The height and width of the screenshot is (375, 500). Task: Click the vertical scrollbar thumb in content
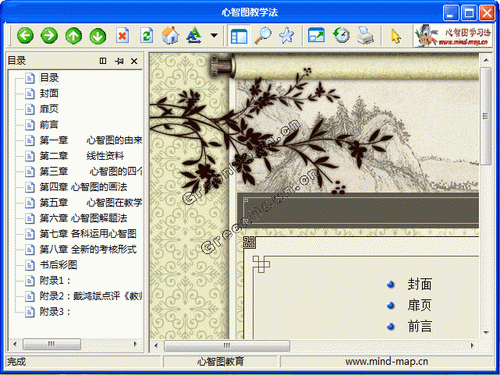pyautogui.click(x=486, y=116)
